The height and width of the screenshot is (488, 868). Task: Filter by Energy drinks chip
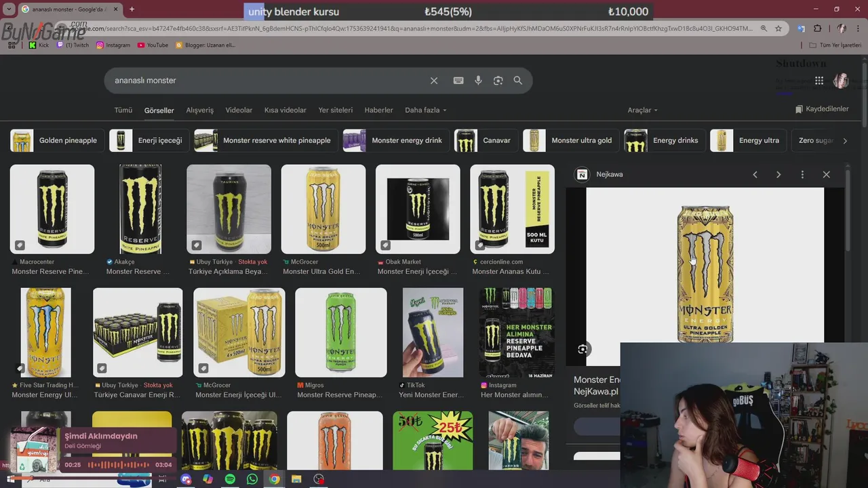[665, 140]
